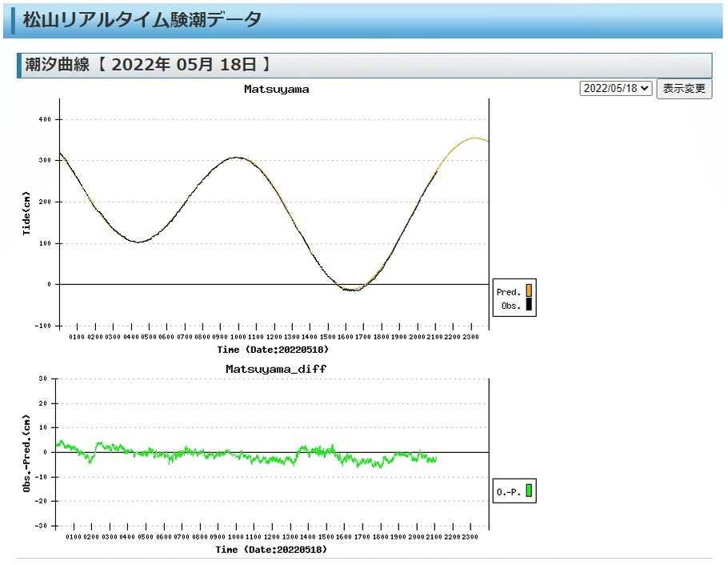The height and width of the screenshot is (565, 728).
Task: Click the orange Pred. legend swatch
Action: pyautogui.click(x=528, y=291)
